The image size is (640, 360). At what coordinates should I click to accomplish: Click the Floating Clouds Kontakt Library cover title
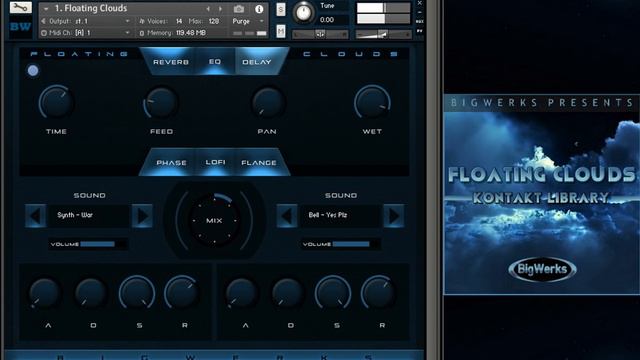[542, 184]
